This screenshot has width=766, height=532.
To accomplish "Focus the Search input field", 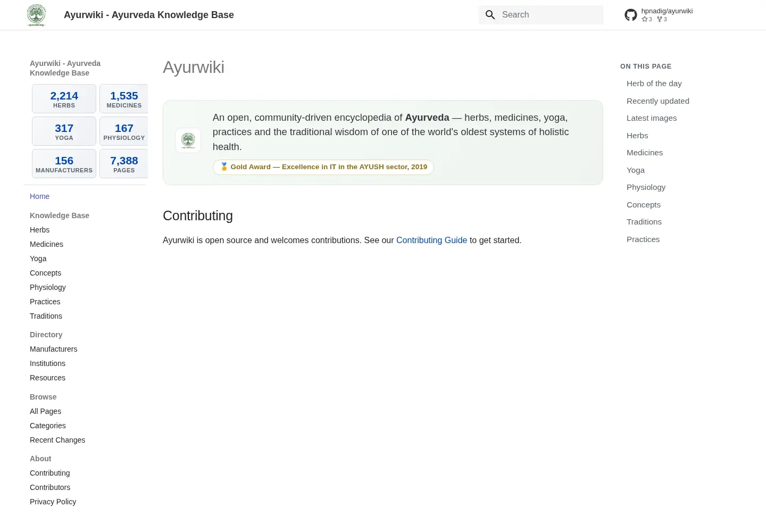I will coord(541,15).
